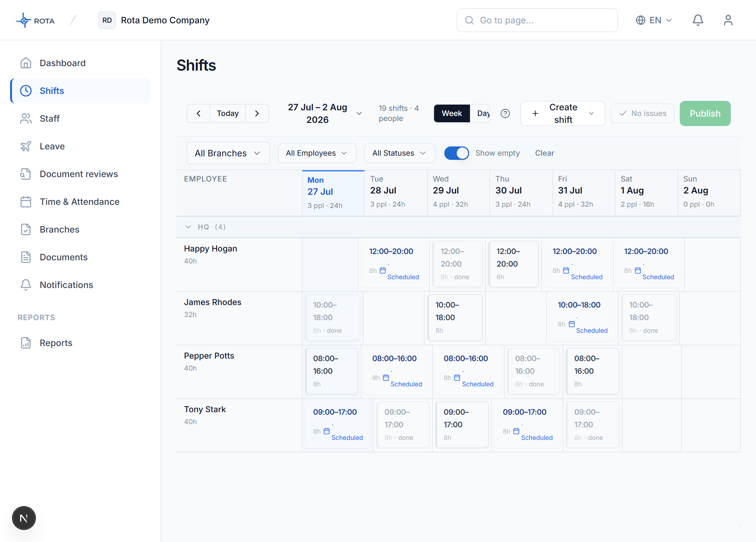
Task: Open Tony Stark Friday done shift
Action: pos(593,424)
